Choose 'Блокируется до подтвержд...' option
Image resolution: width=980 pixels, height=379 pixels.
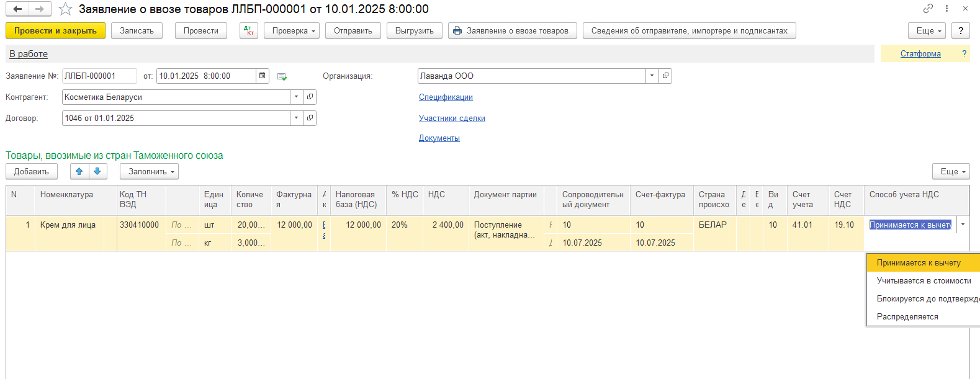(x=923, y=298)
